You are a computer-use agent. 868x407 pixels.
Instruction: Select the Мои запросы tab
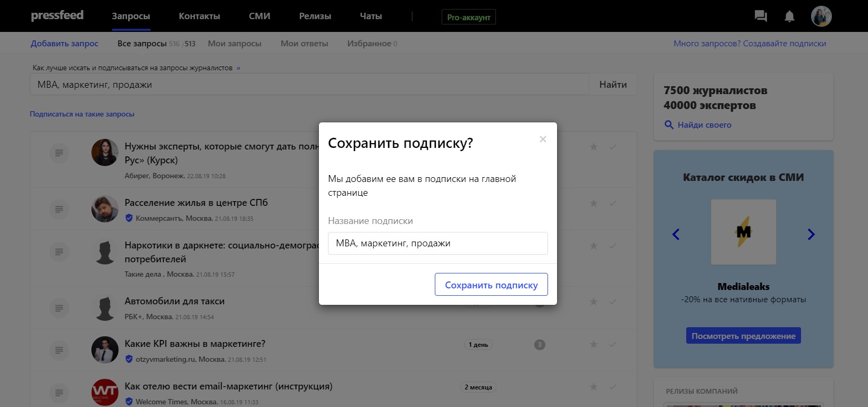tap(234, 44)
